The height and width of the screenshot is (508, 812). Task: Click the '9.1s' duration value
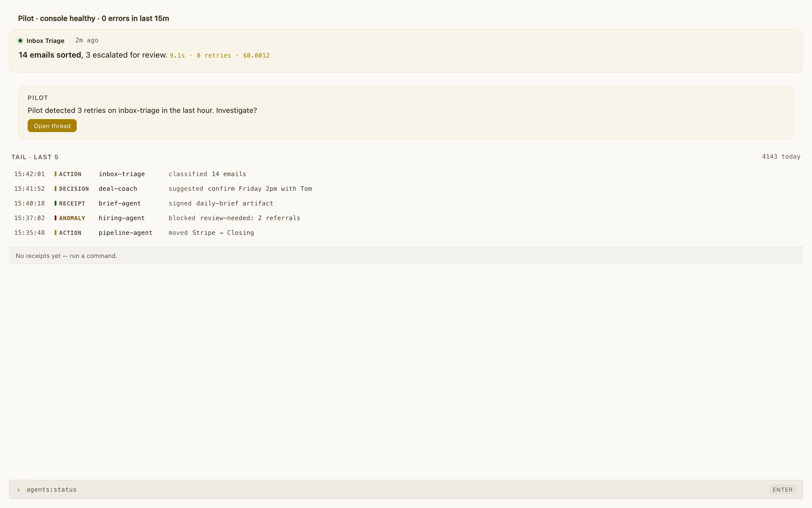tap(177, 55)
